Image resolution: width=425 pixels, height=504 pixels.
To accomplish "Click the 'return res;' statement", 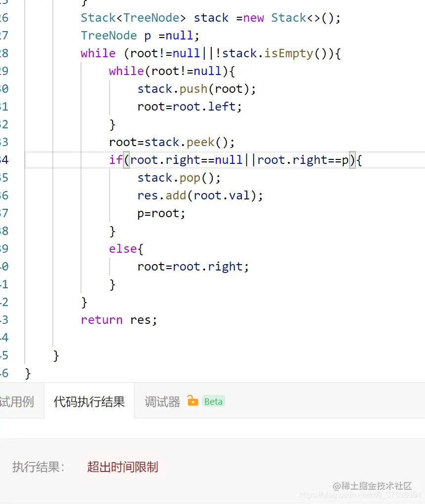I will click(118, 320).
